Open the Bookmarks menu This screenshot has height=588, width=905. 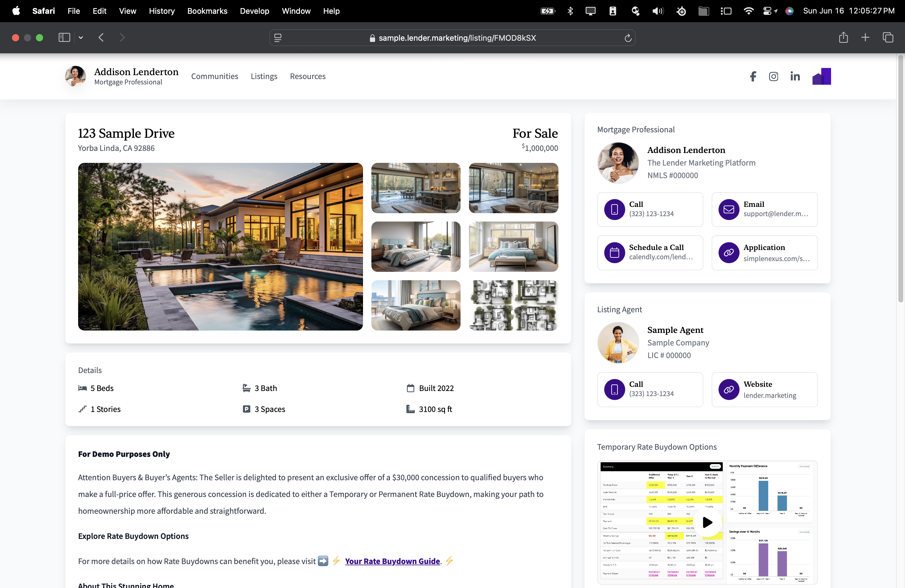207,11
